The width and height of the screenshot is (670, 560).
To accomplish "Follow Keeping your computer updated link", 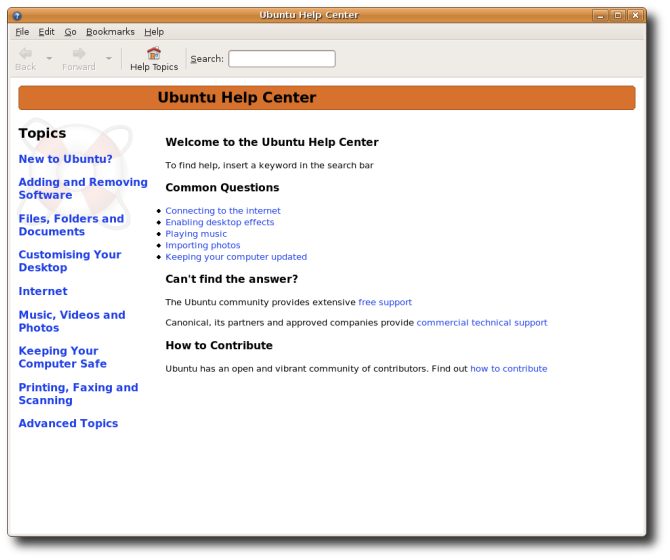I will pos(236,257).
